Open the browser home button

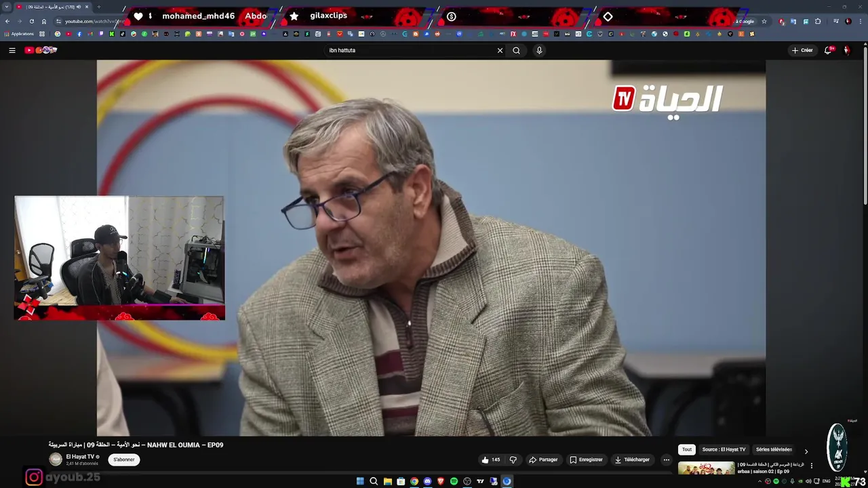43,21
